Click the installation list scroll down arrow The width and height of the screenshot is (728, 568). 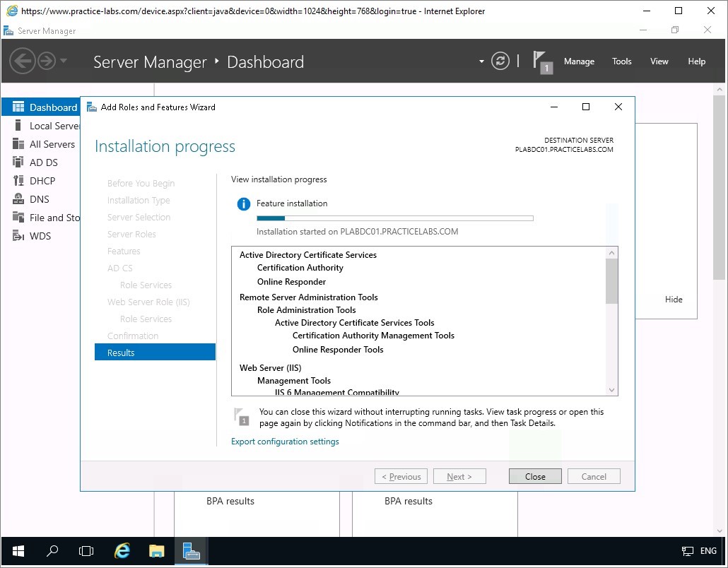point(611,390)
